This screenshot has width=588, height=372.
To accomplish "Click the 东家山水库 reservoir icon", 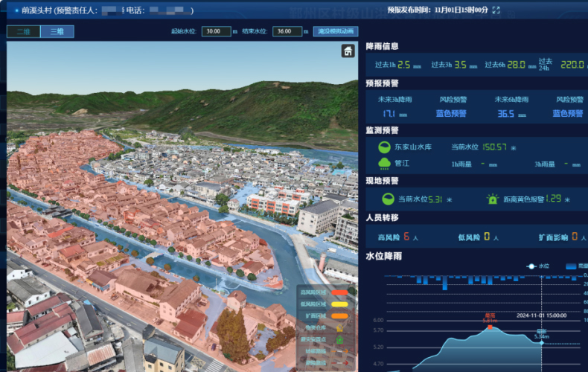I will click(x=385, y=147).
